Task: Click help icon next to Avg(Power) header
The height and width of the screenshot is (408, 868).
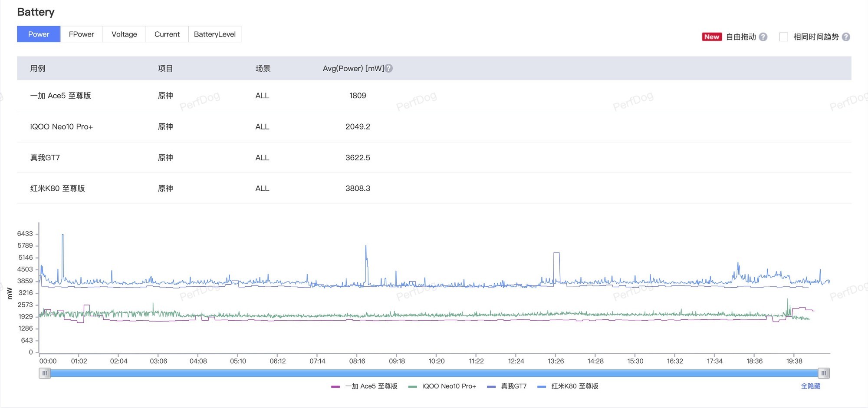Action: 389,68
